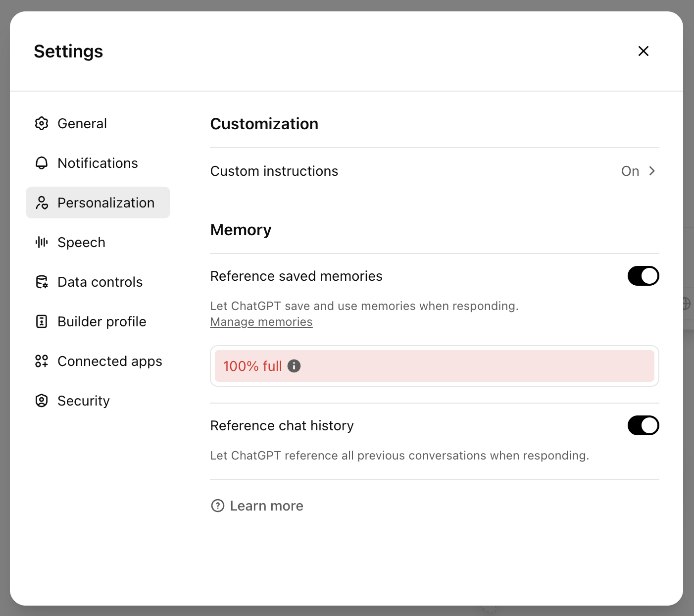Open the Builder profile tab
The image size is (694, 616).
(98, 321)
